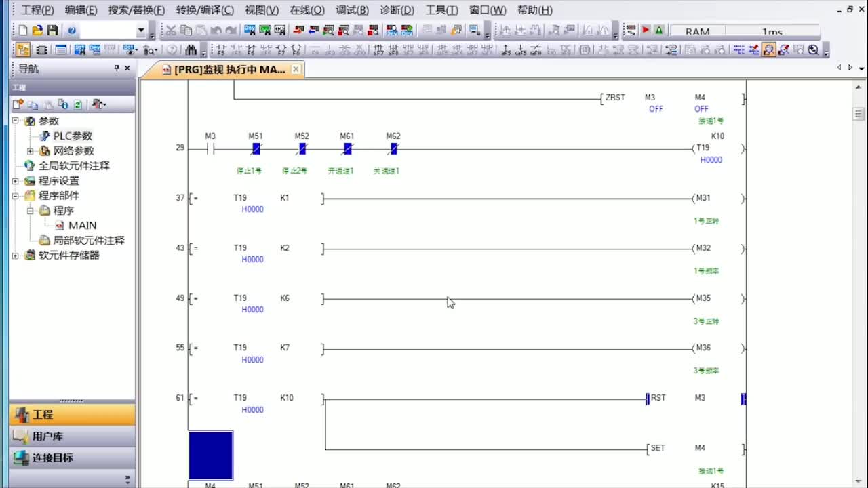Screen dimensions: 868x488
Task: Click the ZRST M3 M4 instruction
Action: (673, 99)
